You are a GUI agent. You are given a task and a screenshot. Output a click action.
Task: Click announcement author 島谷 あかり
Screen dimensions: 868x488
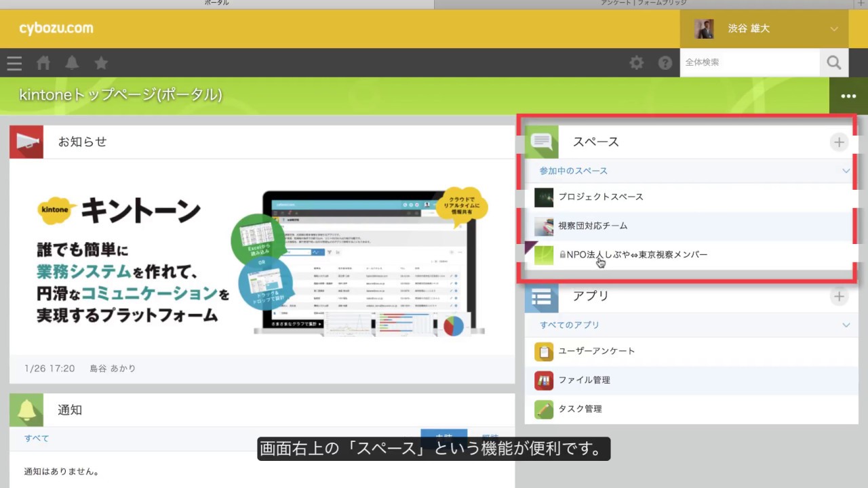point(113,369)
